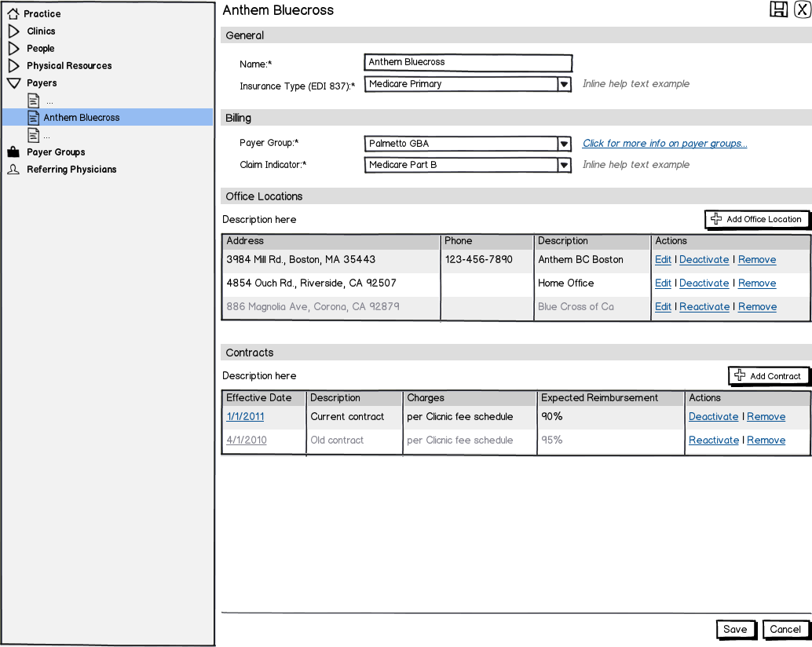The image size is (812, 647).
Task: Open the payer groups info link
Action: 664,144
